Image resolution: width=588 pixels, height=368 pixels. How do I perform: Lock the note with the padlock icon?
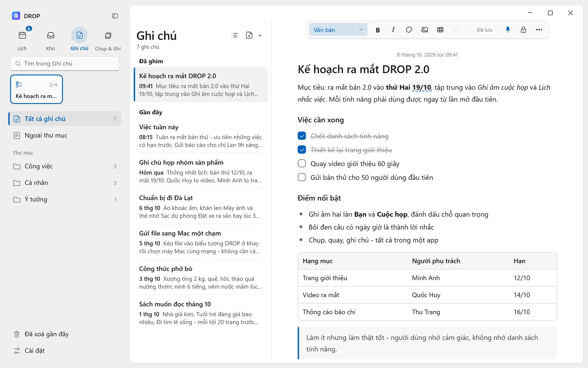pyautogui.click(x=523, y=30)
